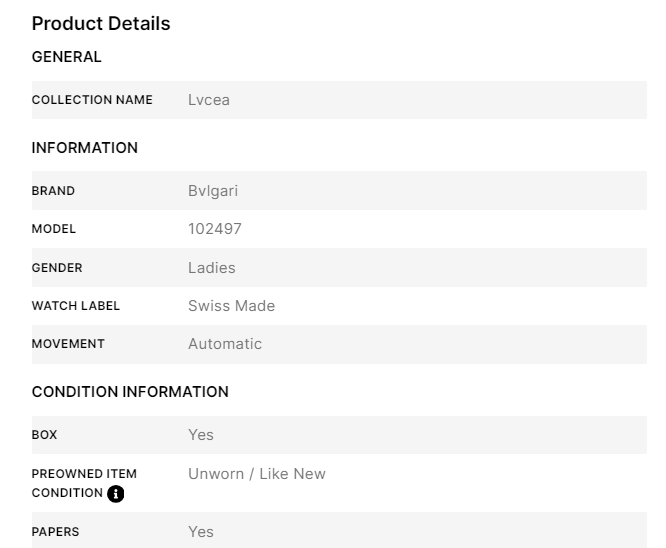The height and width of the screenshot is (548, 666).
Task: Click the Yes value beside Papers
Action: click(201, 532)
